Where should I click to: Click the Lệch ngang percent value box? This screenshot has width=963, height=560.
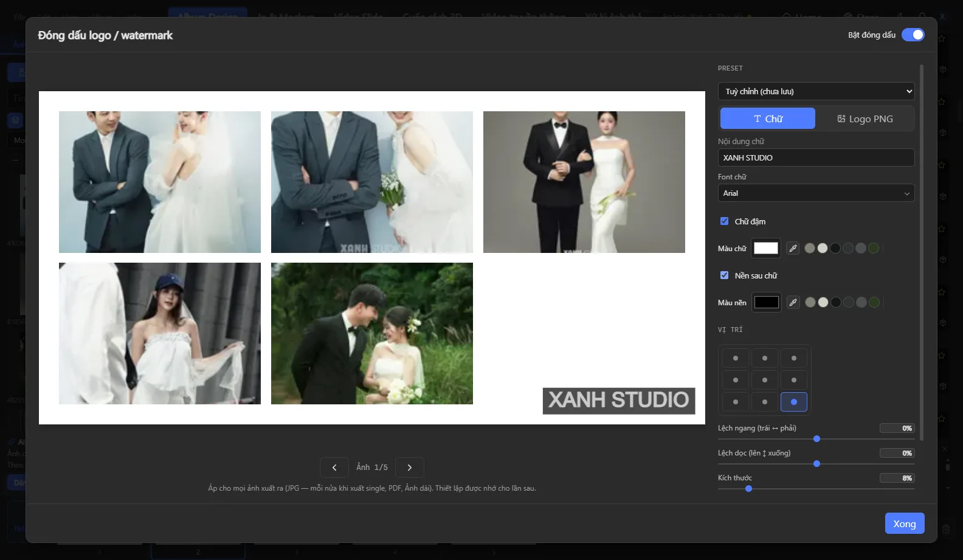897,428
